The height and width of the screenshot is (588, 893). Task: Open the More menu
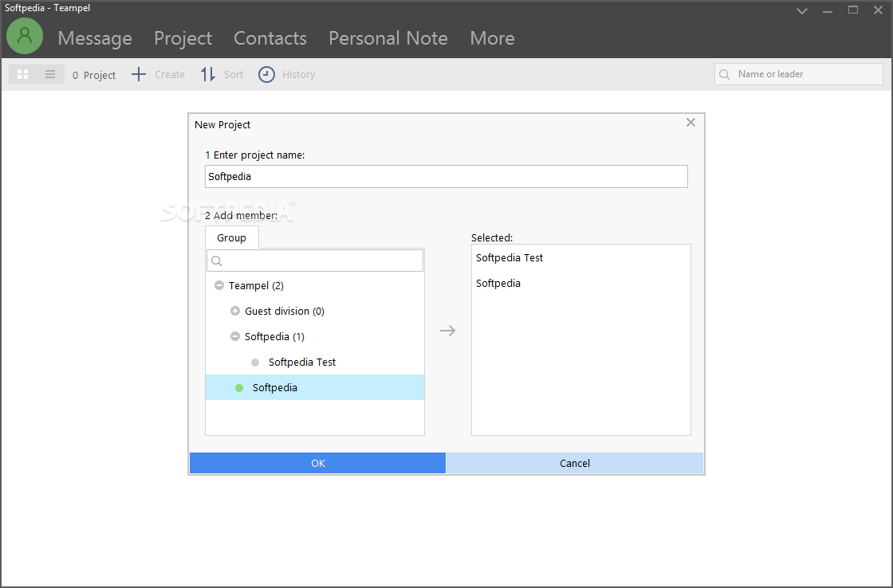point(492,38)
